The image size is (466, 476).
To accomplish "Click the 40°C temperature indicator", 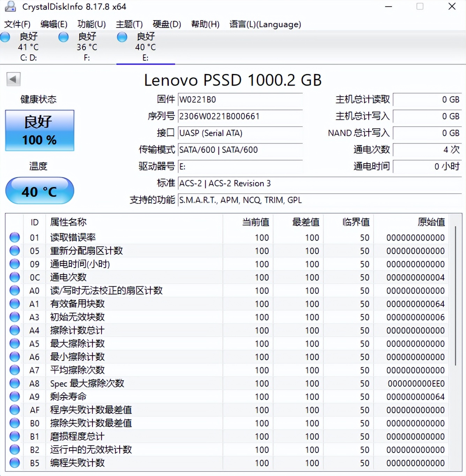I will tap(39, 191).
